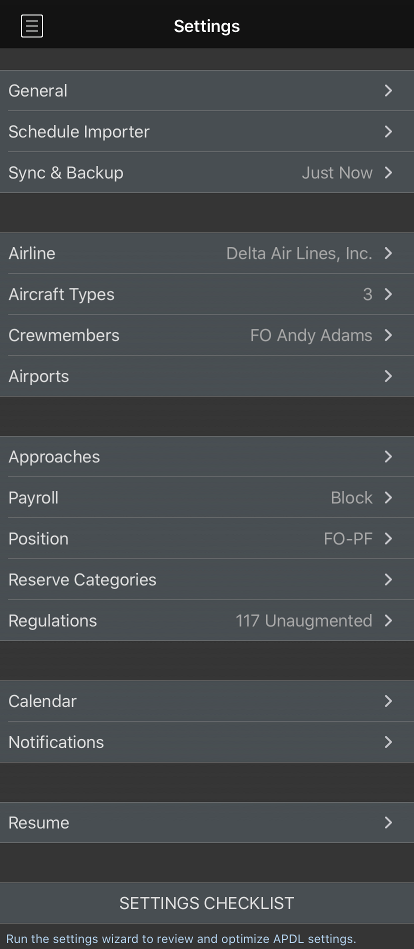The height and width of the screenshot is (949, 414).
Task: Tap the Notifications chevron arrow
Action: tap(389, 742)
